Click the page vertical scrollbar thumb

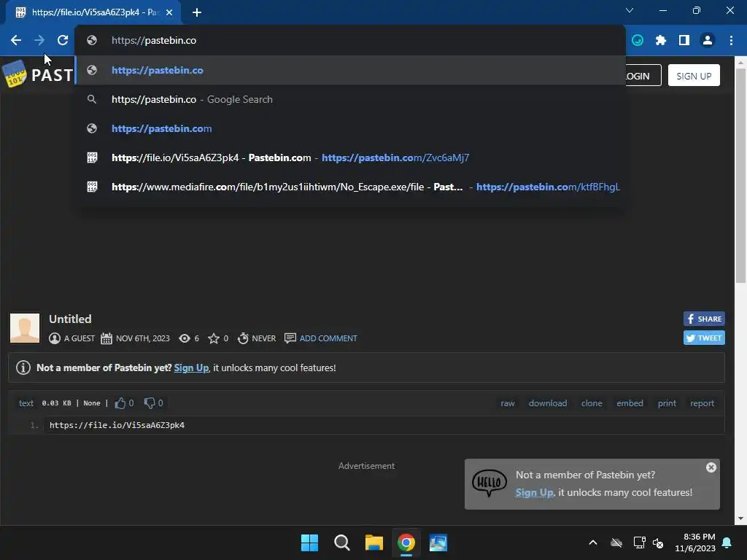tap(740, 176)
